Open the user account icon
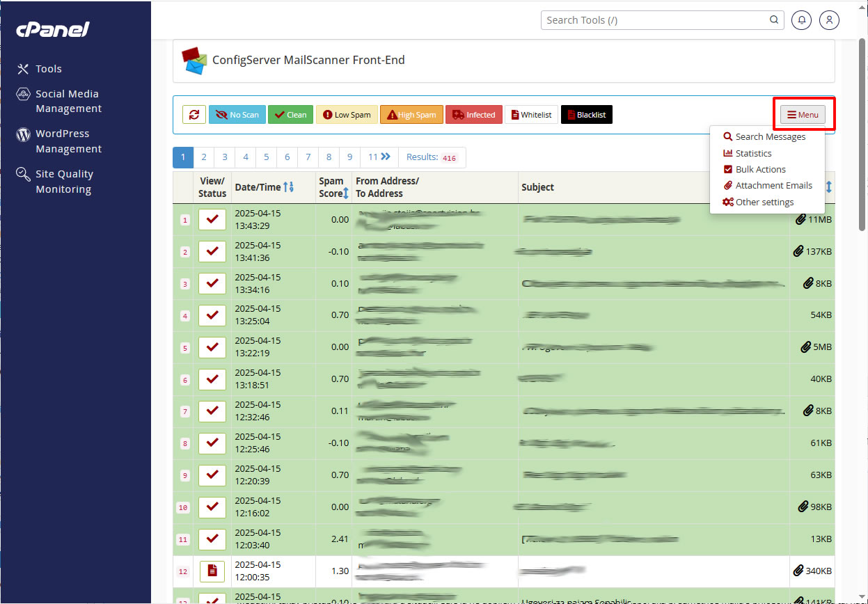The image size is (868, 604). pyautogui.click(x=829, y=20)
